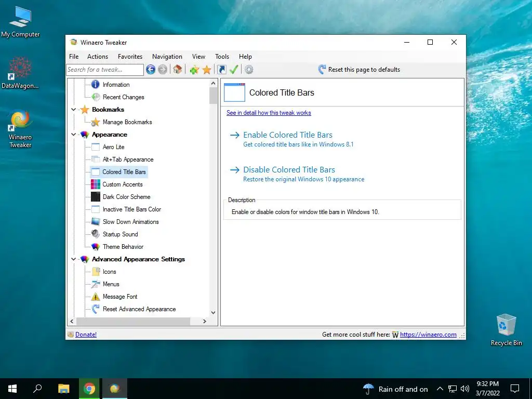Select the Message Font tree entry
This screenshot has height=399, width=532.
pos(120,297)
